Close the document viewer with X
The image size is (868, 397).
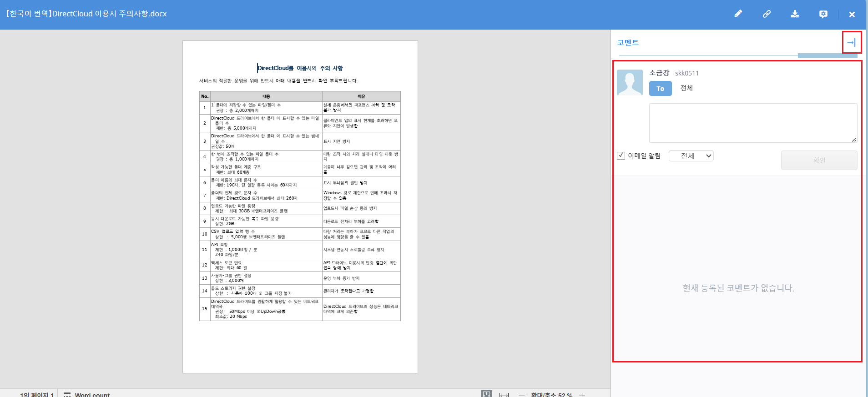tap(852, 15)
